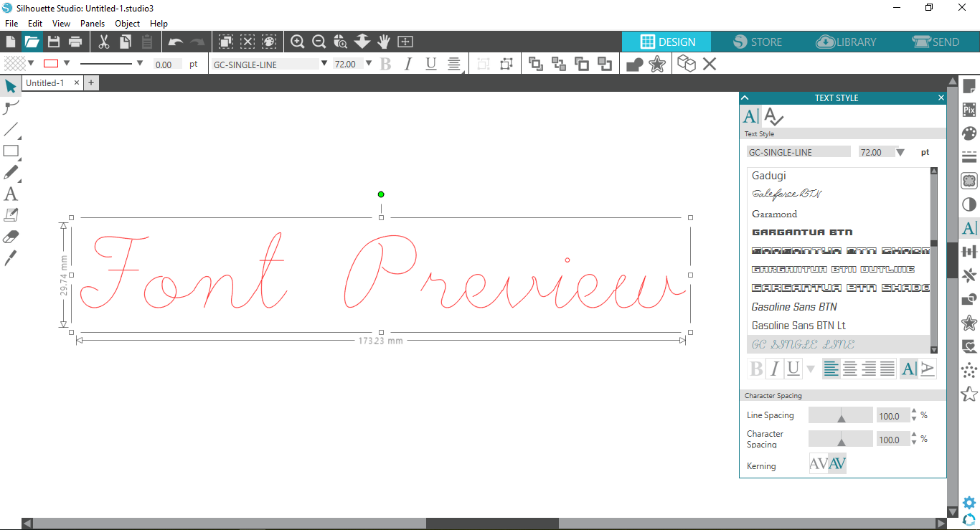The image size is (980, 530).
Task: Choose the Garamond font from list
Action: click(x=774, y=214)
